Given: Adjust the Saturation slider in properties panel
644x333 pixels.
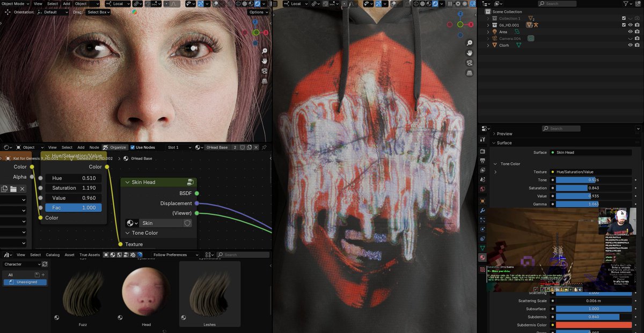Looking at the screenshot, I should (594, 188).
